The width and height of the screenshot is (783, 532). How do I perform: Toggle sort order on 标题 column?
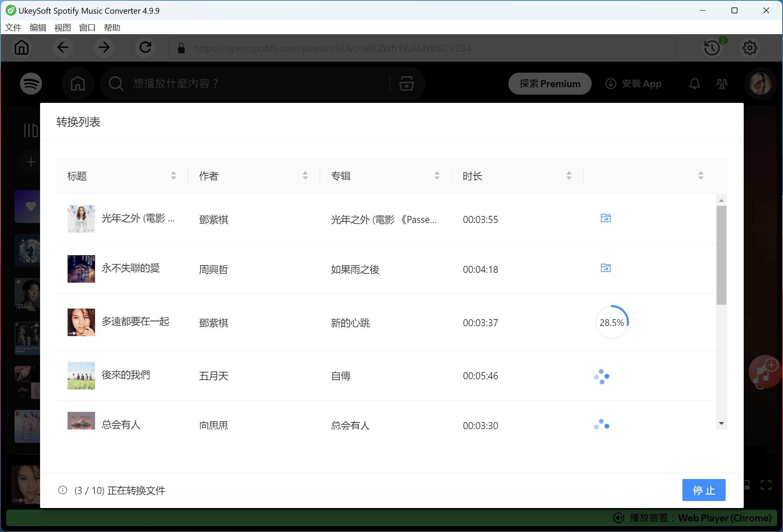click(x=173, y=176)
